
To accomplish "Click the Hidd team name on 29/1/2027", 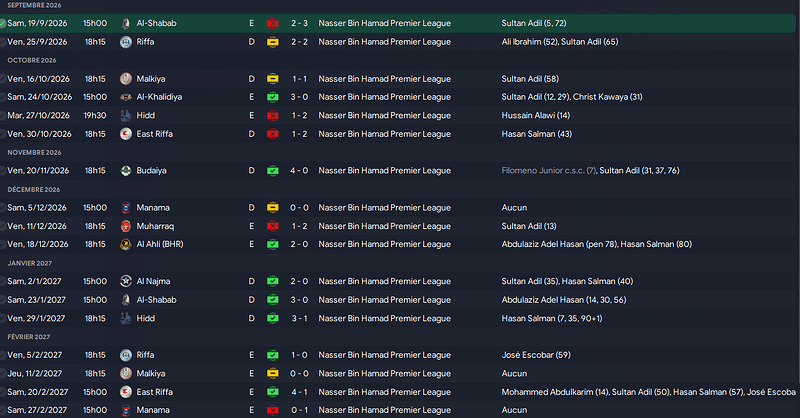I will 145,318.
